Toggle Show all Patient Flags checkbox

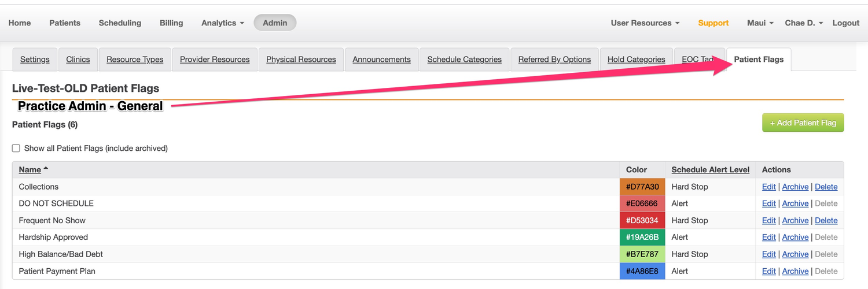(16, 149)
